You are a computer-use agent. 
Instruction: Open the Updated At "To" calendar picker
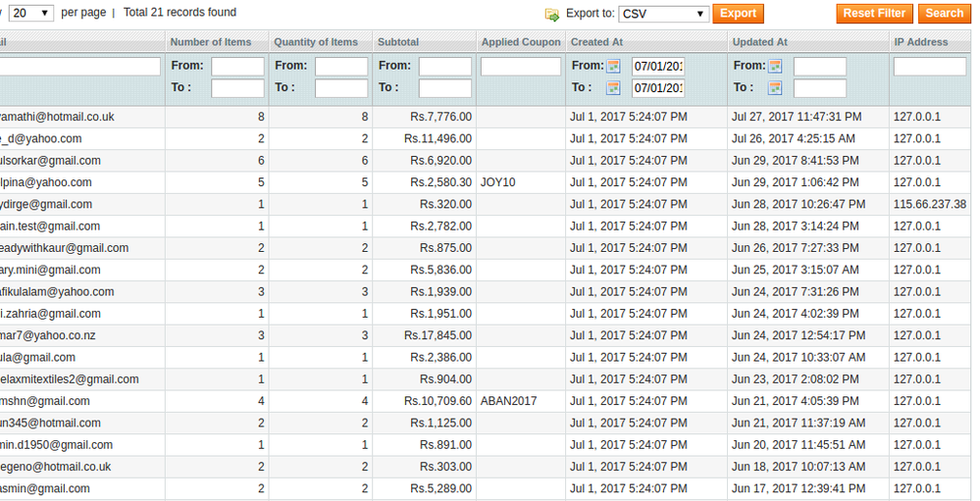(x=775, y=88)
